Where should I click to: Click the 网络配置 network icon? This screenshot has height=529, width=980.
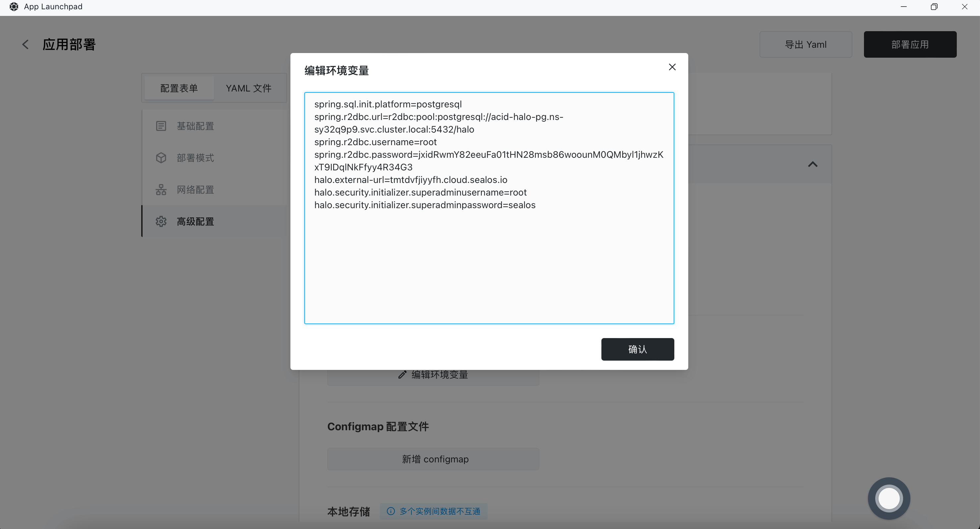point(161,190)
